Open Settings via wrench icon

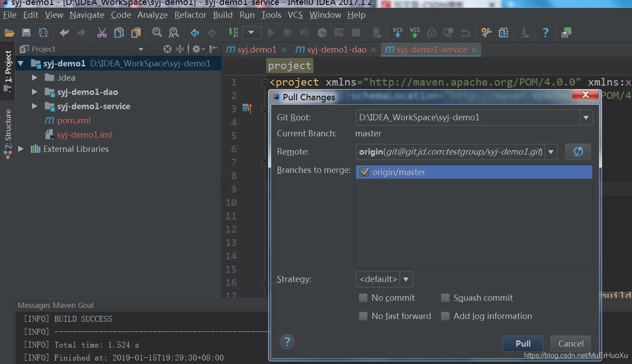[x=487, y=33]
